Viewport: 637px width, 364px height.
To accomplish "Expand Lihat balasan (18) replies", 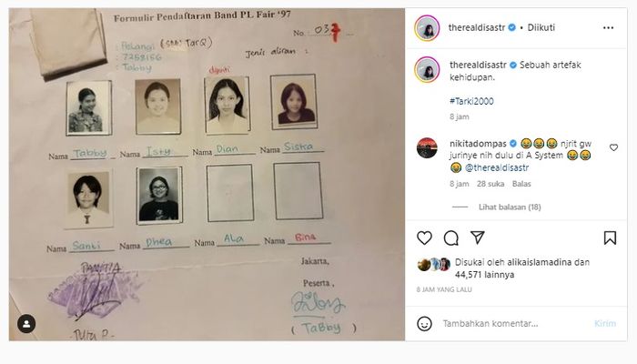I will (510, 207).
